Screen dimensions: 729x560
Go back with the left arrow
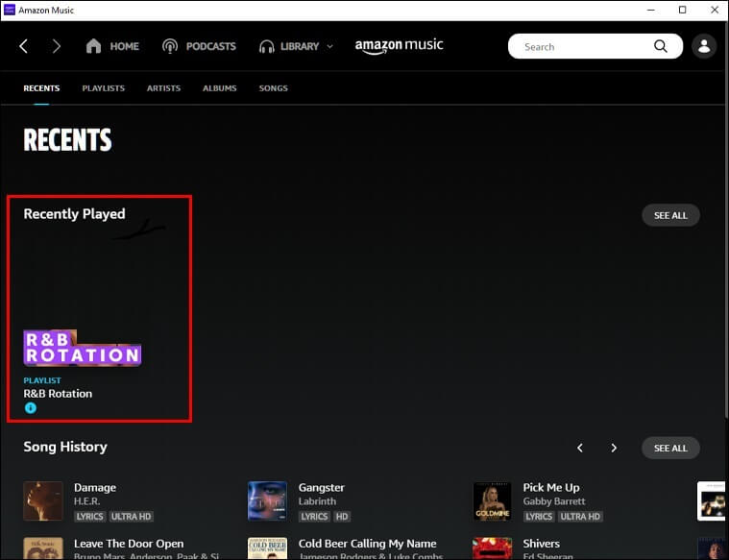(24, 46)
